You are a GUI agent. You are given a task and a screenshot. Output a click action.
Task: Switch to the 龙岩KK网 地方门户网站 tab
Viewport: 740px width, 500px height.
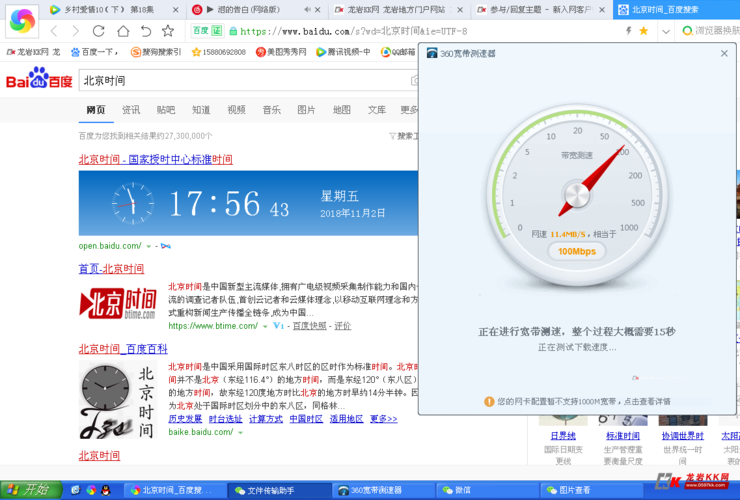tap(395, 9)
